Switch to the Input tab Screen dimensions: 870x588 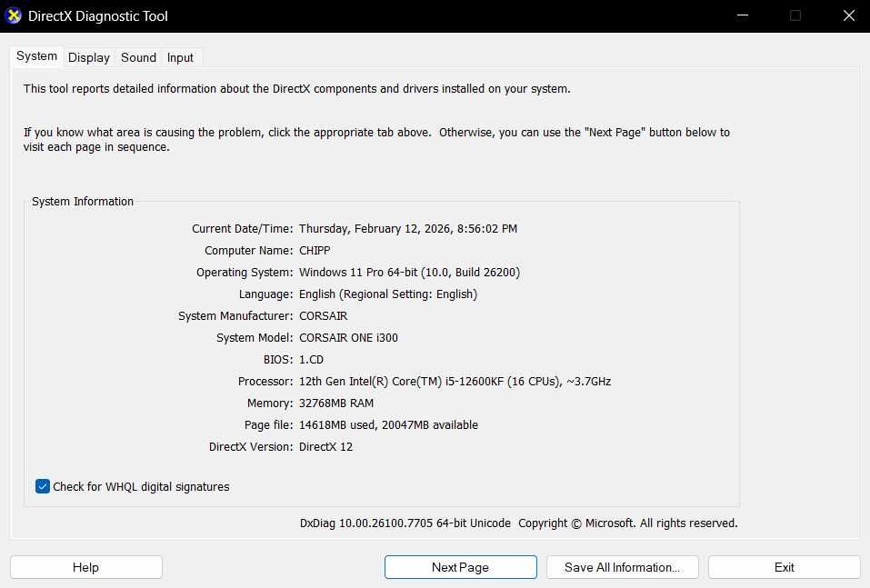click(180, 57)
